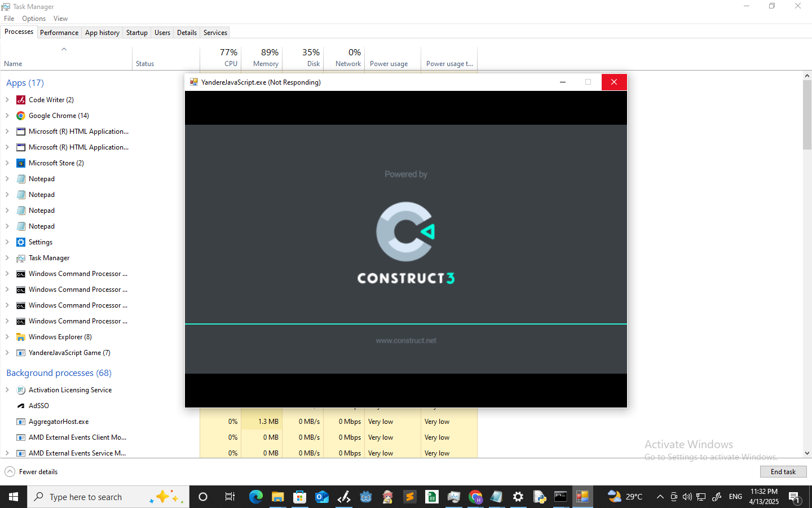Open Command Prompt from the taskbar
Viewport: 812px width, 508px height.
pos(561,497)
